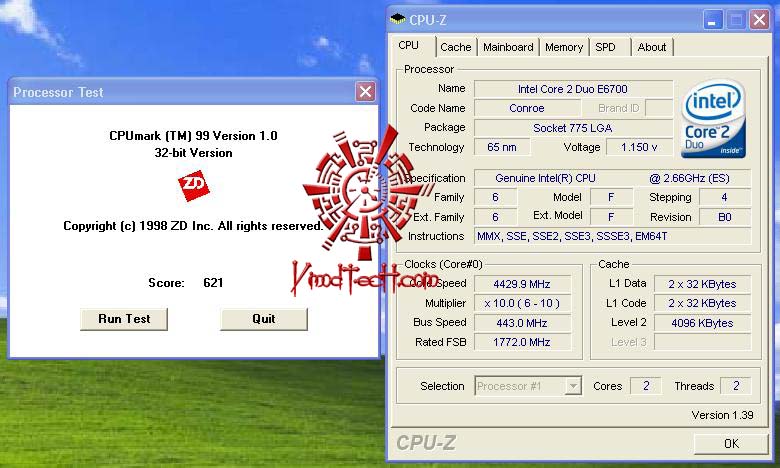Click the CPUmark 99 Version 1.0 heading
The height and width of the screenshot is (468, 780).
tap(193, 136)
